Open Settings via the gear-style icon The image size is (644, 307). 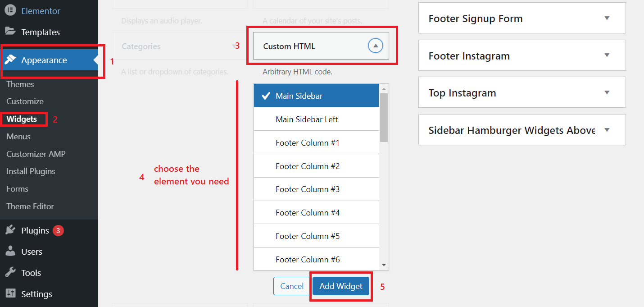click(x=11, y=294)
